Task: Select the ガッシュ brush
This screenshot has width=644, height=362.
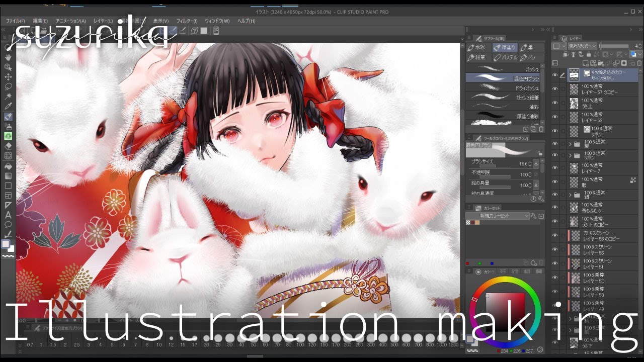Action: 503,69
